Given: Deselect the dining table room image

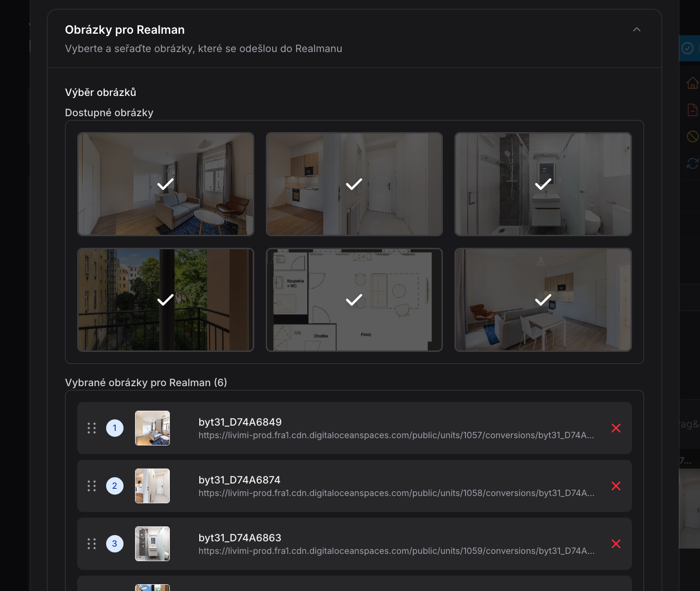Looking at the screenshot, I should (x=543, y=300).
